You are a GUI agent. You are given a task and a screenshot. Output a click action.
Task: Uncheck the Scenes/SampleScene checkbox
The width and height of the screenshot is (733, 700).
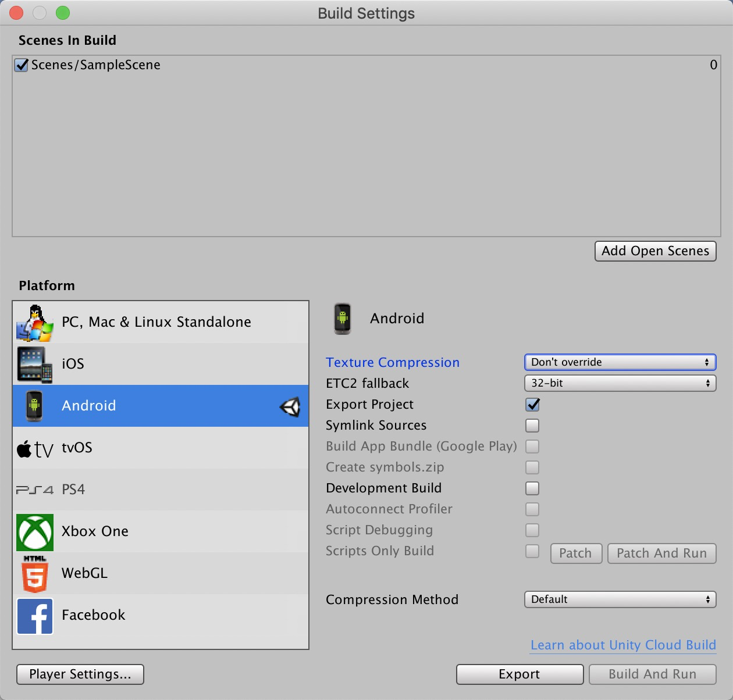[22, 65]
